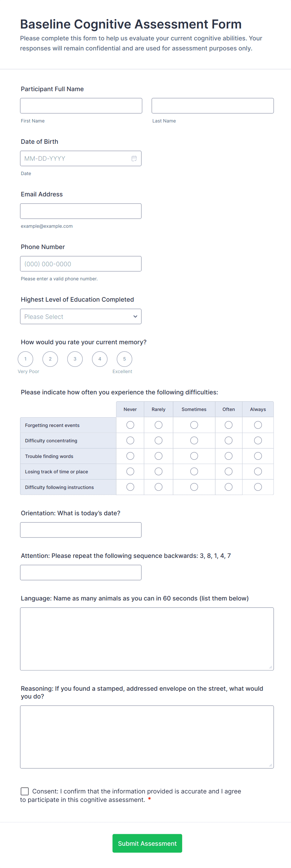Screen dimensions: 291x868
Task: Focus the backwards sequence answer field
Action: [81, 573]
